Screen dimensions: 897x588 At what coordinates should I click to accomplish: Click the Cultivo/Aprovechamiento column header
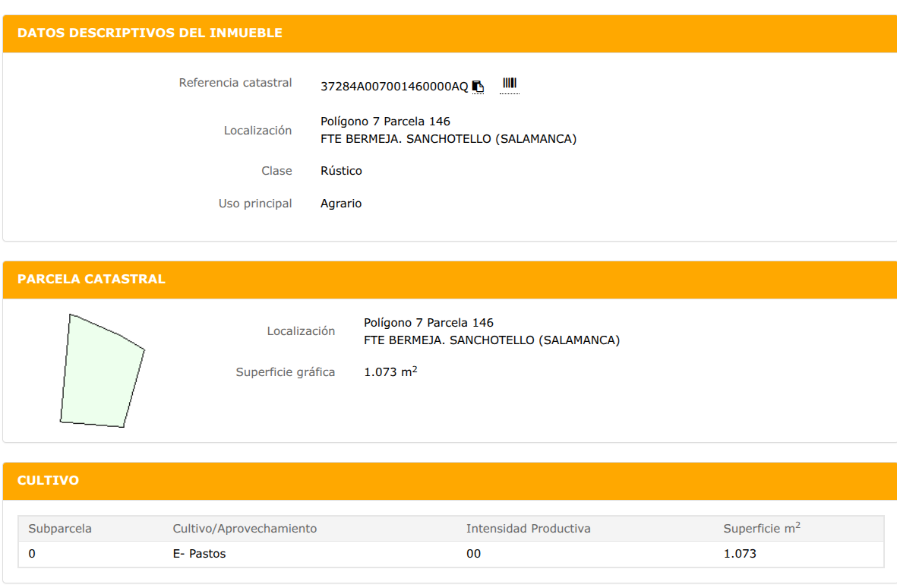click(245, 529)
